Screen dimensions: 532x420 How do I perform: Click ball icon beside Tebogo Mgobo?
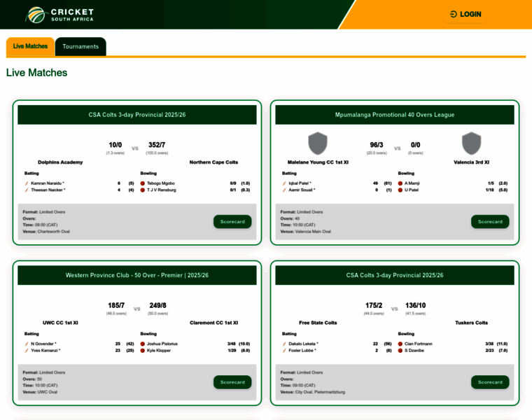pyautogui.click(x=143, y=183)
